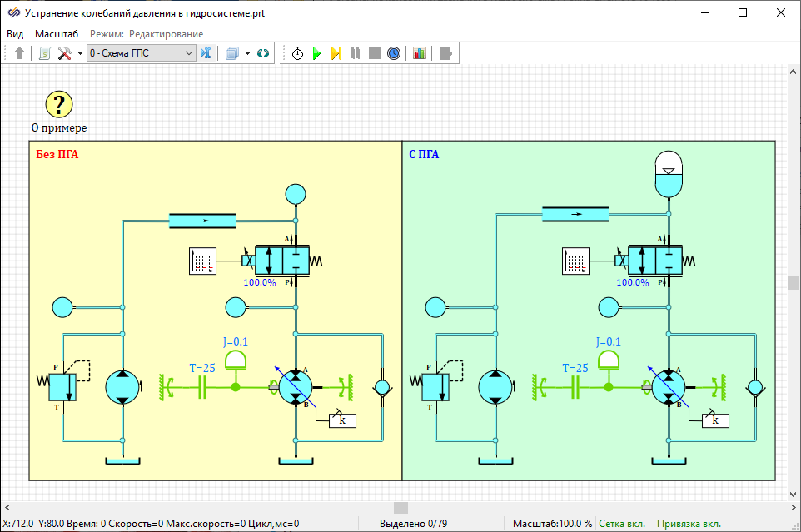801x532 pixels.
Task: Click the 'О примере' question mark button
Action: click(58, 105)
